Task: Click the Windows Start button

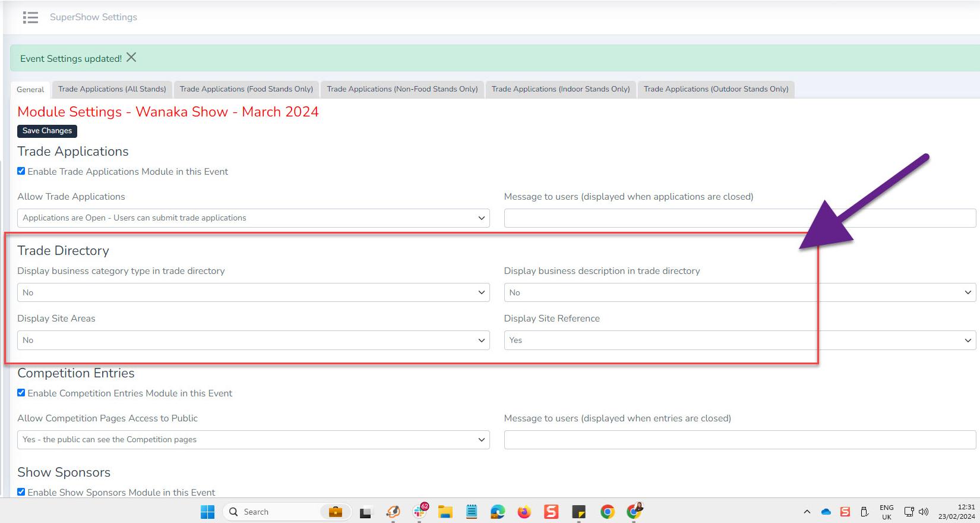Action: (207, 512)
